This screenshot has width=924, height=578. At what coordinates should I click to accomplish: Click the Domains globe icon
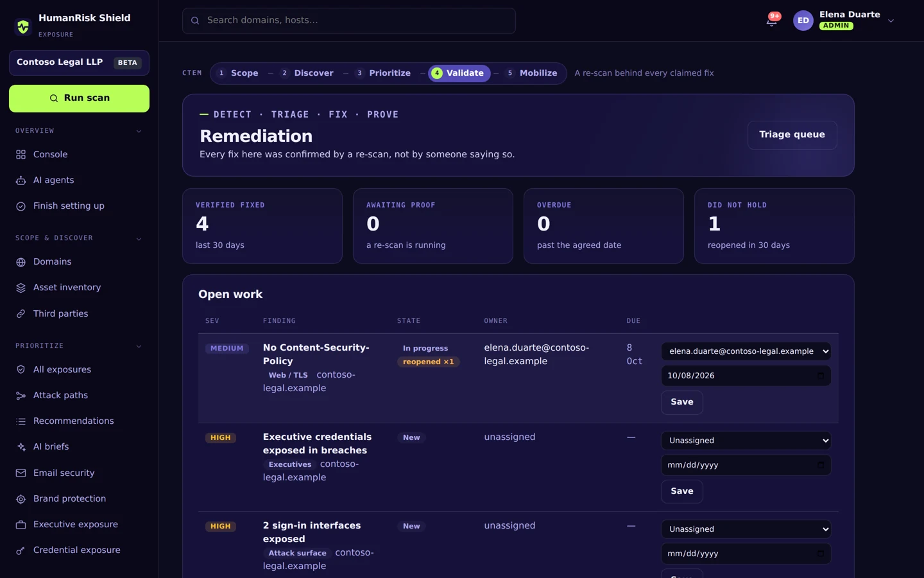pos(21,262)
